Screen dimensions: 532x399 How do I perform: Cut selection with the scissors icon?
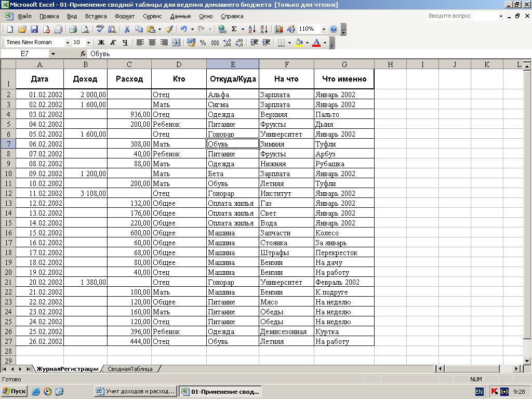click(x=127, y=29)
